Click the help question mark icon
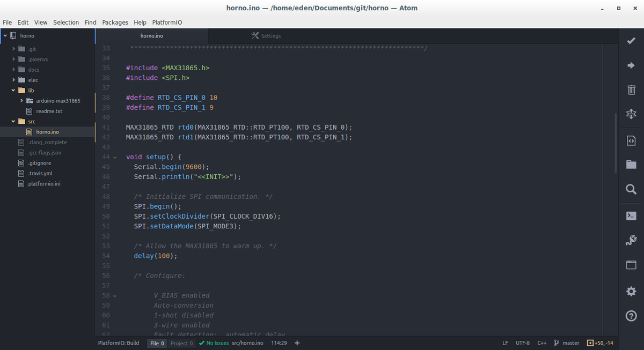The image size is (644, 350). coord(631,317)
